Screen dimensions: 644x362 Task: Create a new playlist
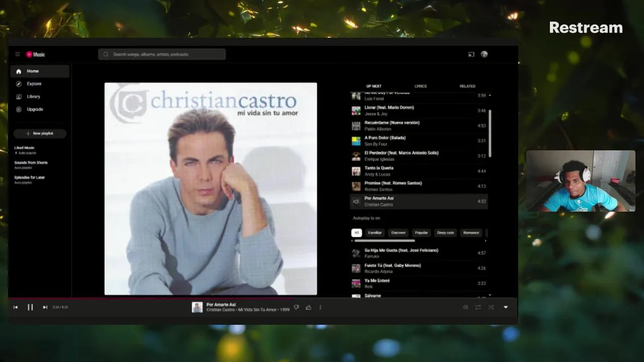40,133
